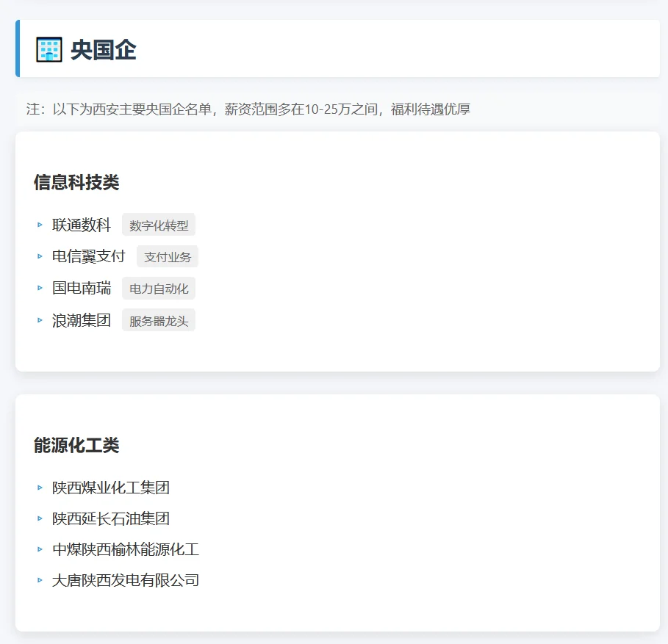Click the arrow bullet before 电信翼支付
The width and height of the screenshot is (668, 644).
click(x=40, y=256)
